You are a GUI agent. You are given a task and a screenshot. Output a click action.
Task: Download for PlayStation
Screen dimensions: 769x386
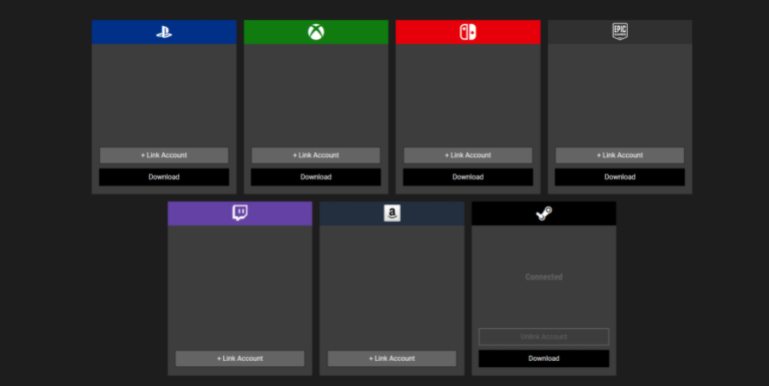coord(164,177)
